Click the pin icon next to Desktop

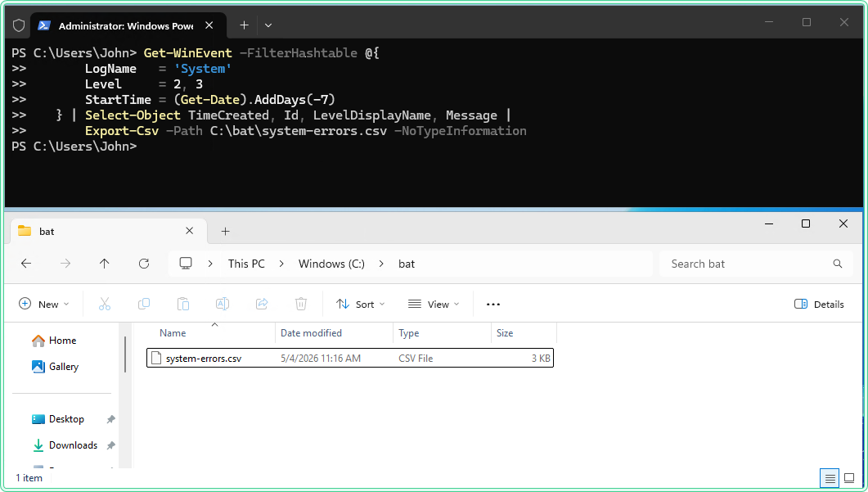click(x=110, y=419)
